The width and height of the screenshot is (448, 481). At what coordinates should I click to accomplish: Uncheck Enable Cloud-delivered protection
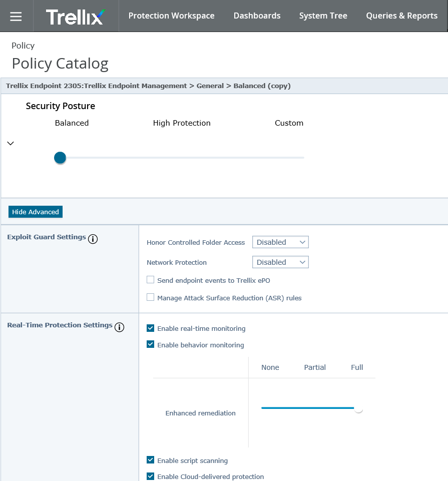click(x=150, y=476)
